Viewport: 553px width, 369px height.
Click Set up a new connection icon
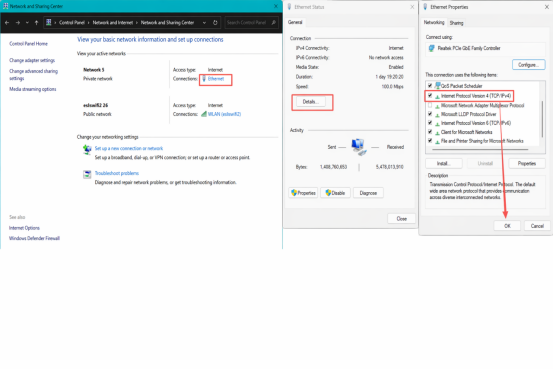click(87, 149)
